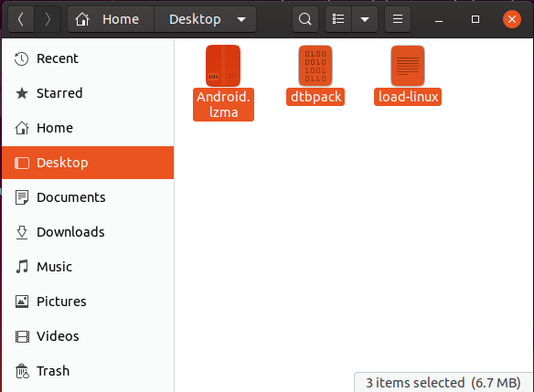Open the Desktop path dropdown arrow
Image resolution: width=534 pixels, height=392 pixels.
[x=241, y=19]
